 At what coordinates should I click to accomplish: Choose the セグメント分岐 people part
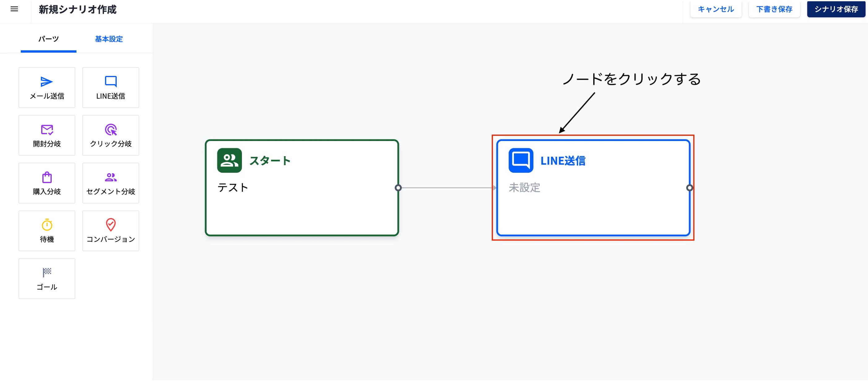click(110, 183)
